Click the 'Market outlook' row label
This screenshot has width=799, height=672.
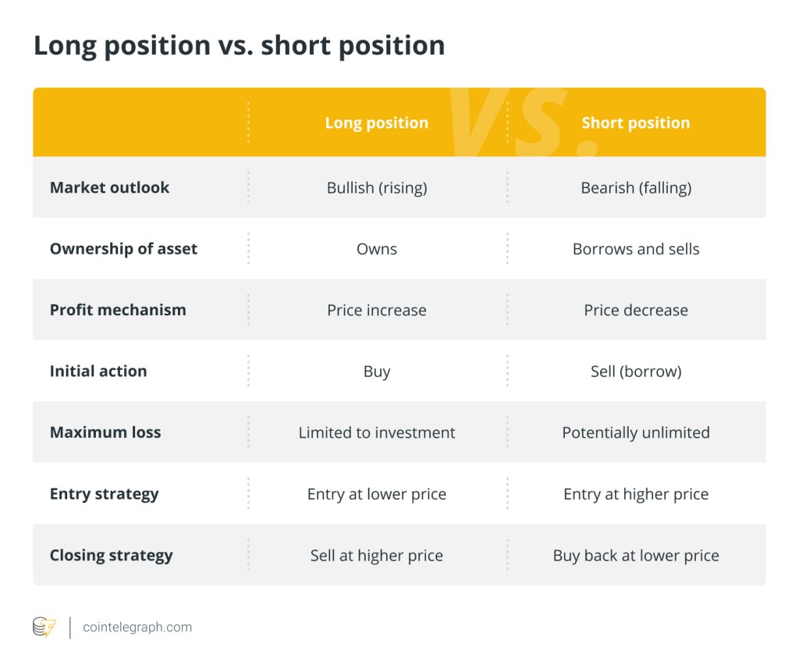pos(109,187)
